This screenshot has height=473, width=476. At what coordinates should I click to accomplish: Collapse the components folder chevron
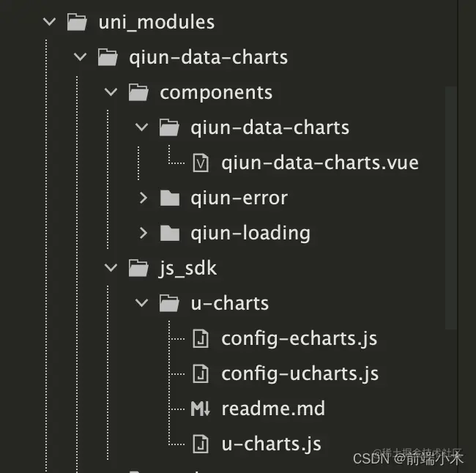(x=111, y=92)
